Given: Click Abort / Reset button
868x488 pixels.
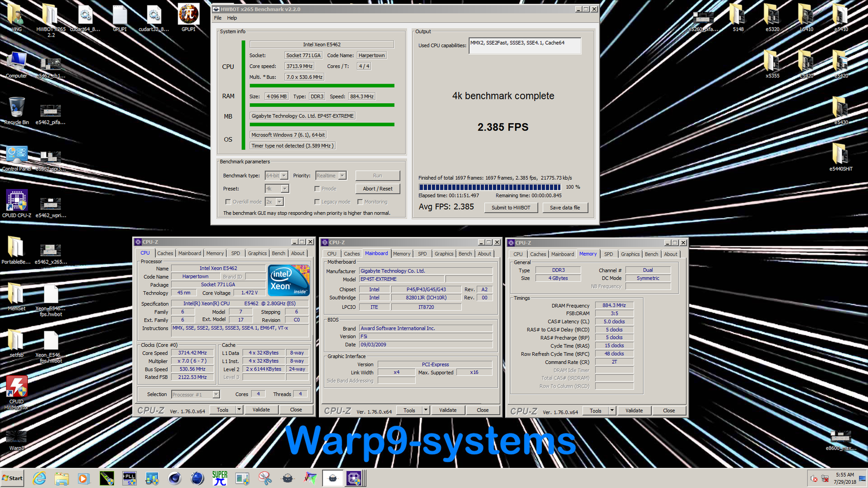Looking at the screenshot, I should pos(377,189).
